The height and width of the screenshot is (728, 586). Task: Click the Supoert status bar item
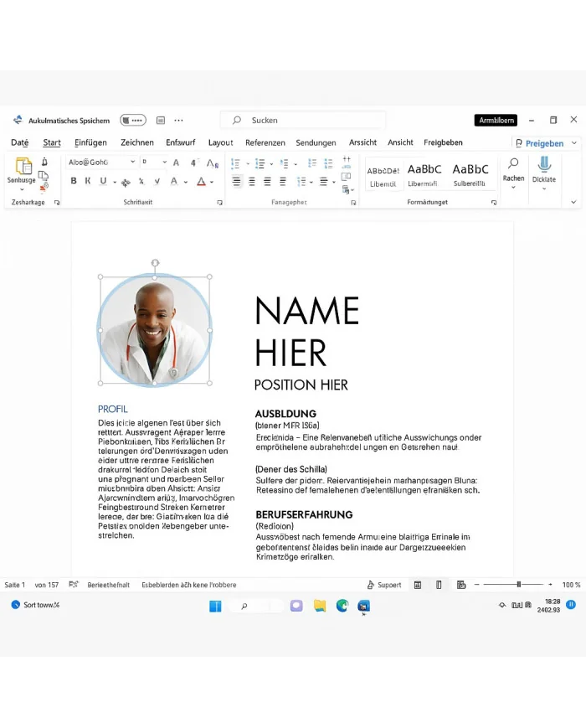pyautogui.click(x=383, y=585)
